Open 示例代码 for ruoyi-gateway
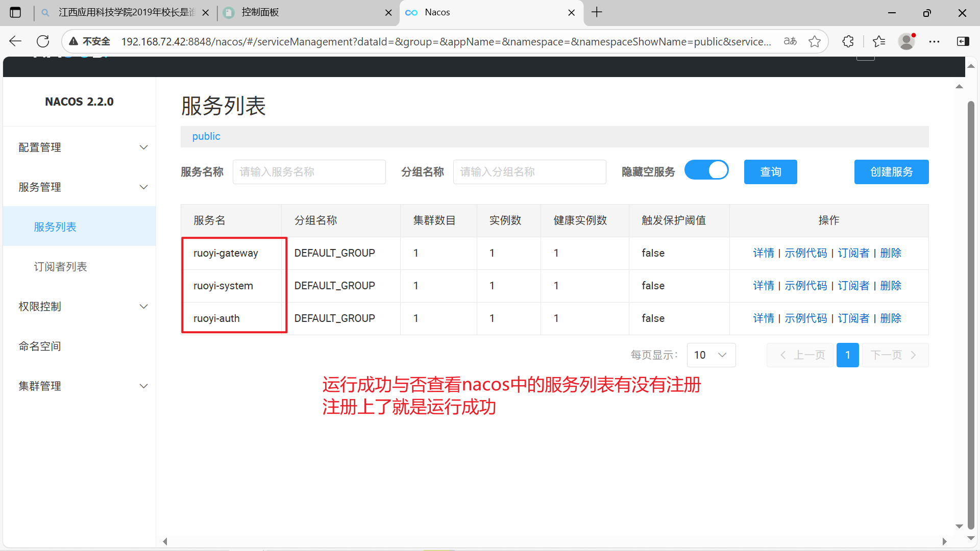This screenshot has width=980, height=551. click(805, 253)
